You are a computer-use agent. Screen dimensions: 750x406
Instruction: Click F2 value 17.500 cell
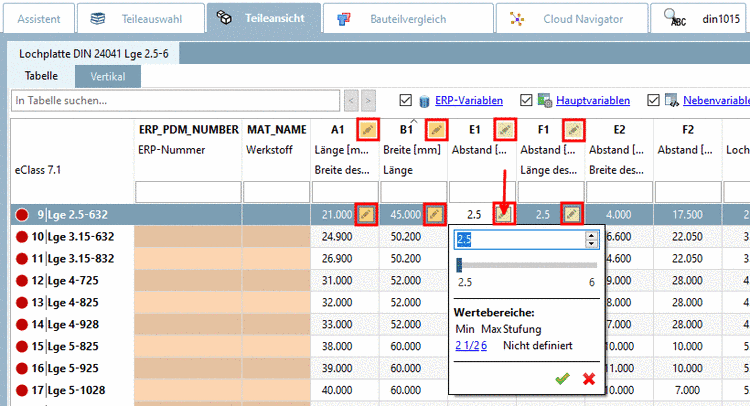coord(688,215)
